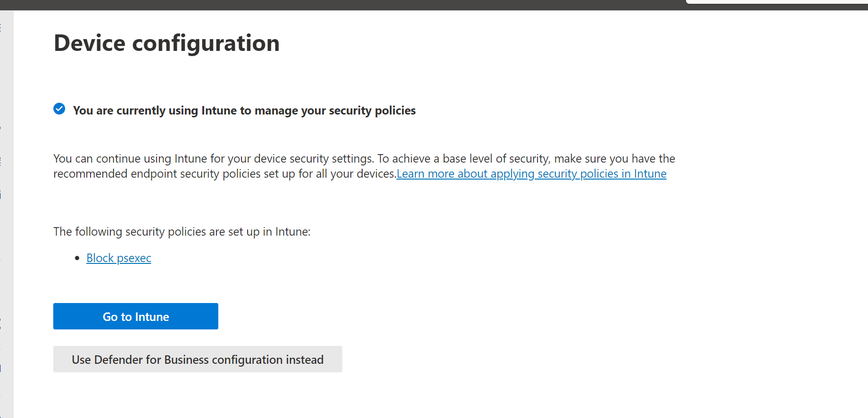The image size is (868, 418).
Task: Open the Learn more about applying security policies link
Action: pos(531,174)
